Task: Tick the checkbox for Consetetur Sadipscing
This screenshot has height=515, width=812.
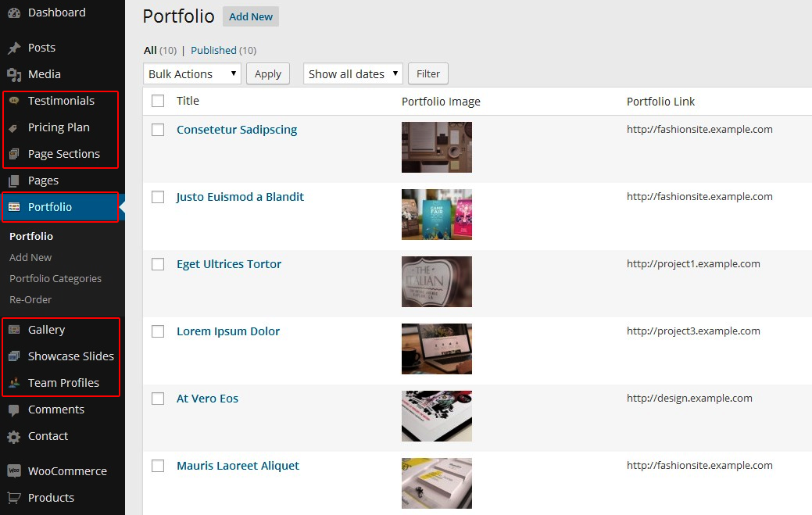Action: (158, 130)
